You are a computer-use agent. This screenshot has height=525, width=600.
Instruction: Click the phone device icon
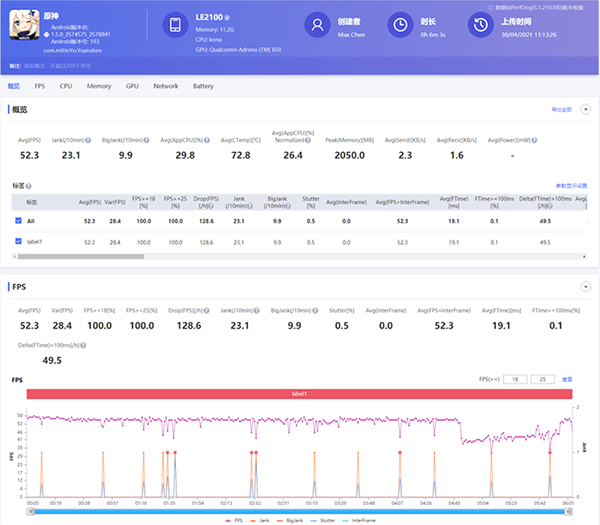click(174, 25)
